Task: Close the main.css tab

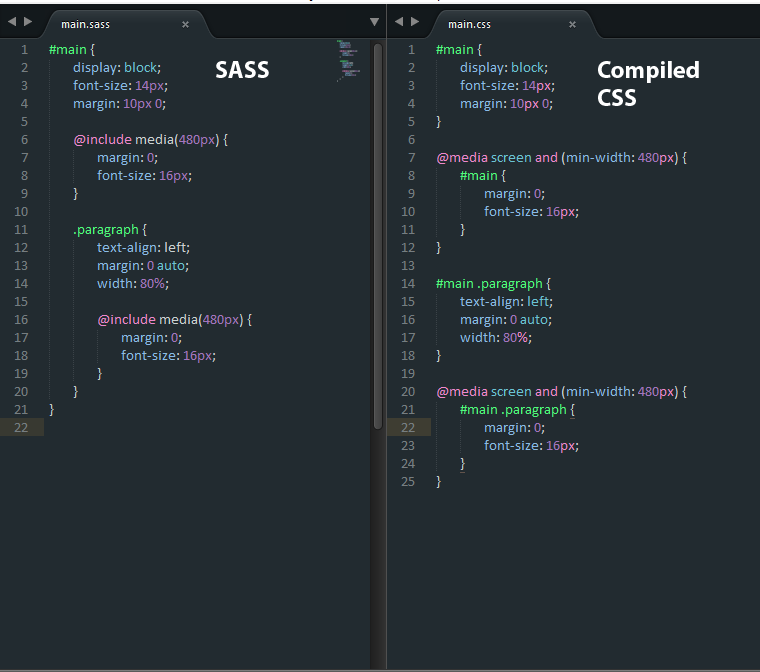Action: [x=572, y=24]
